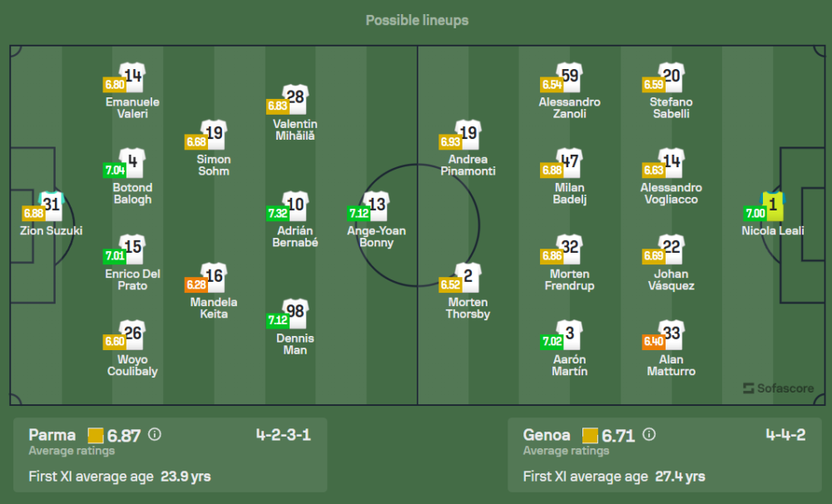Click Nicola Leali's yellow goalkeeper jersey

pos(773,205)
